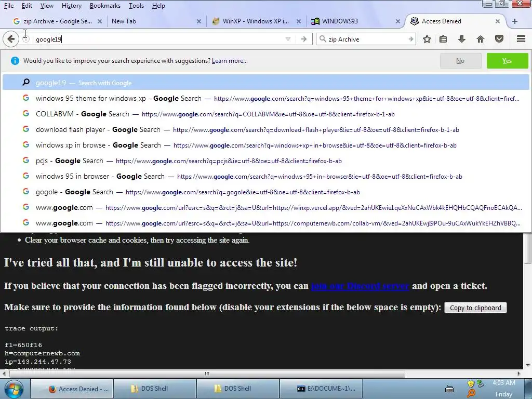Bookmark this page with the star icon
Image resolution: width=532 pixels, height=399 pixels.
427,39
